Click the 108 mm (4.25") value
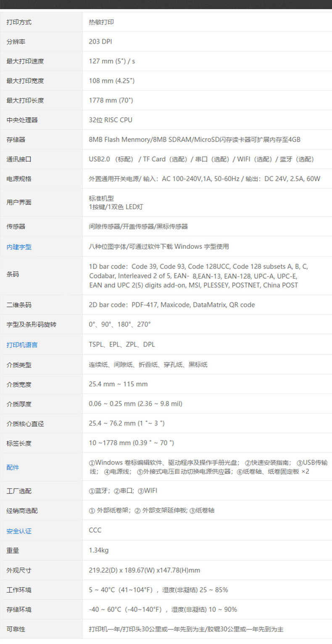Screen dimensions: 332x644 click(111, 81)
